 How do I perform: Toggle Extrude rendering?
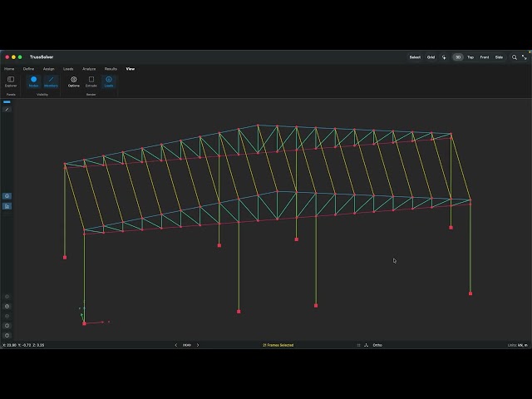coord(91,81)
